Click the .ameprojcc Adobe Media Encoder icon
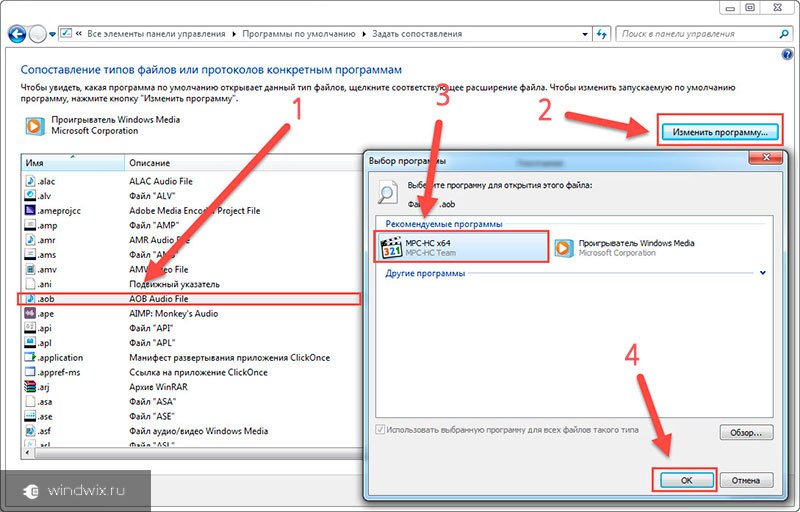The height and width of the screenshot is (512, 800). tap(30, 211)
